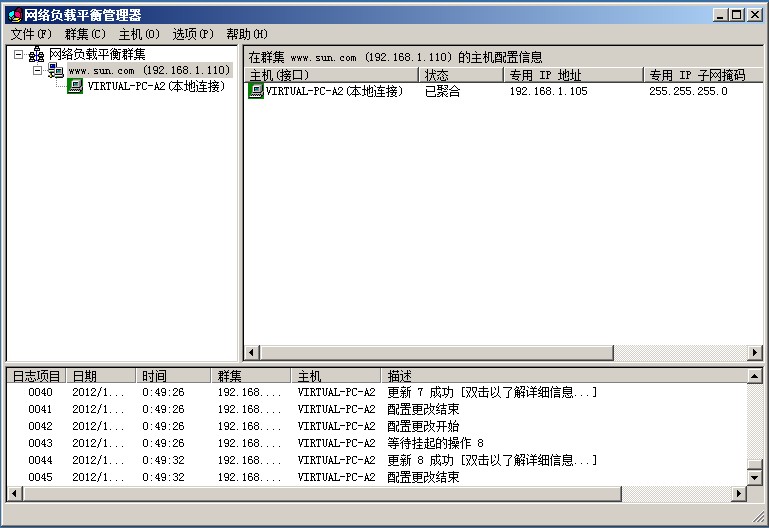Click the 状态 column header
The image size is (769, 528).
pyautogui.click(x=461, y=75)
